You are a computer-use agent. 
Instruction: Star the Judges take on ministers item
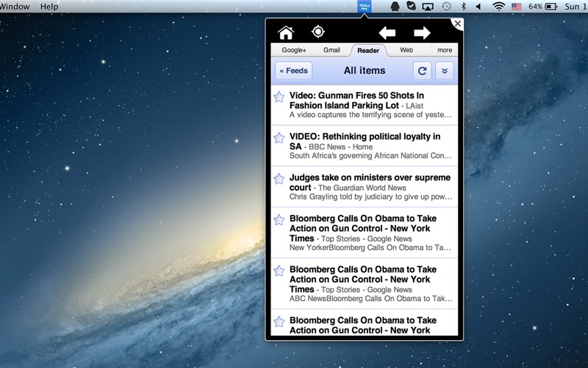click(x=279, y=179)
